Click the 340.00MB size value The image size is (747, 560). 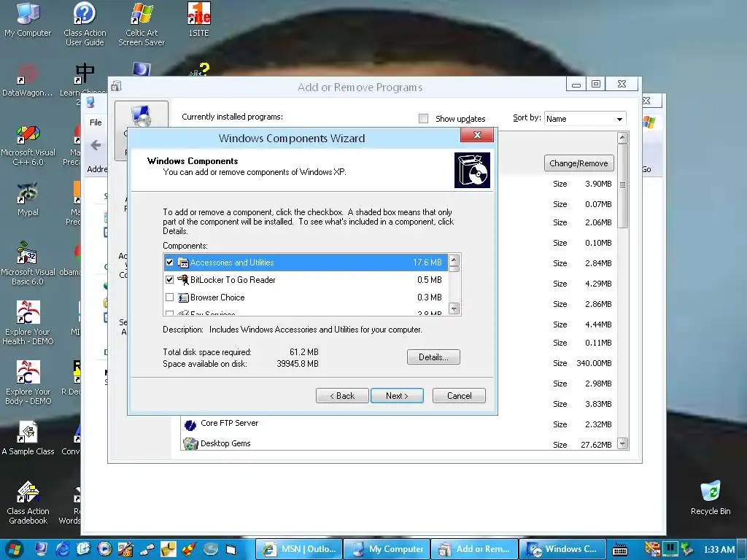[594, 363]
